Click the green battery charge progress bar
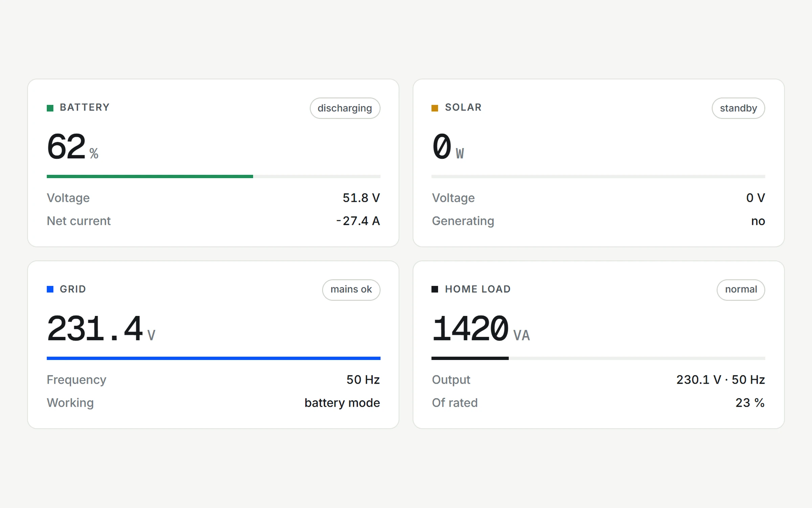 (x=213, y=176)
